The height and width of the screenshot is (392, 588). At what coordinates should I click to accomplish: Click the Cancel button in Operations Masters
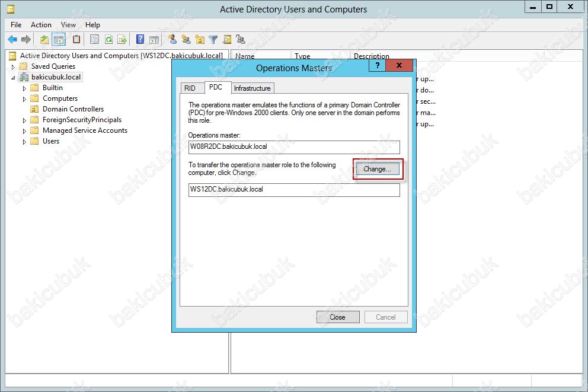(385, 317)
